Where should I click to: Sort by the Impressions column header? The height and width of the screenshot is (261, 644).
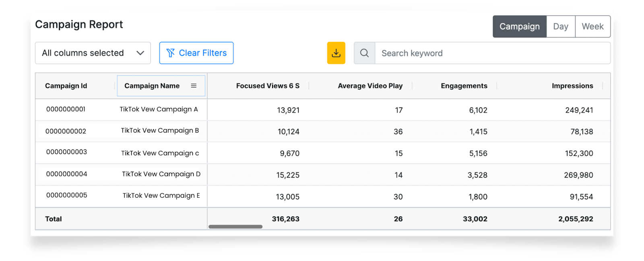pyautogui.click(x=572, y=86)
